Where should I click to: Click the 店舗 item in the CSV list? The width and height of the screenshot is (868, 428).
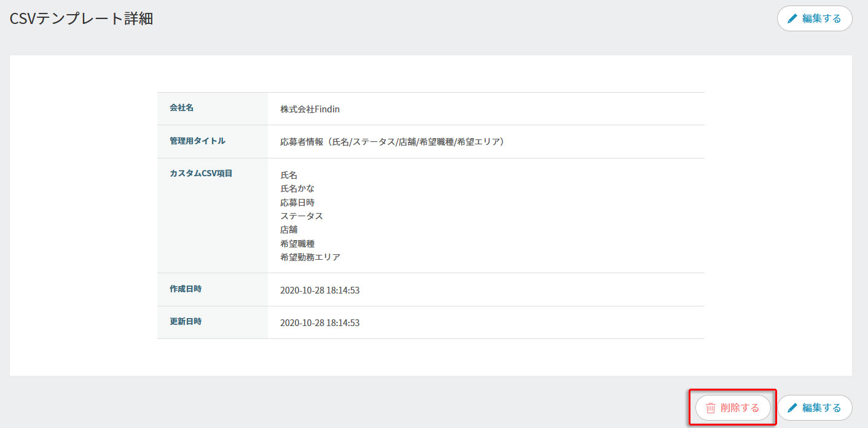(x=289, y=230)
